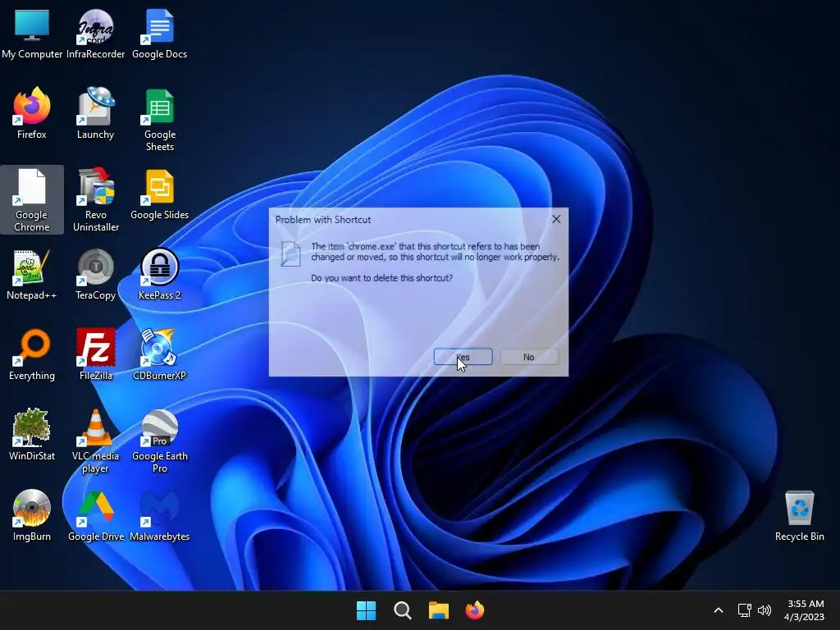Screen dimensions: 840x630
Task: Select the Malwarebytes desktop shortcut
Action: pos(160,515)
